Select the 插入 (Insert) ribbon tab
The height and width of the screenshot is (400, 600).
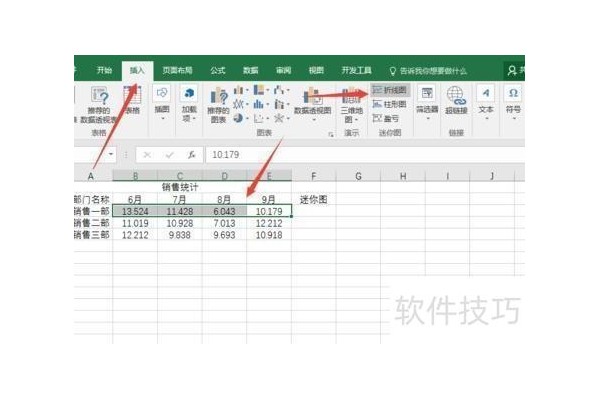pos(137,70)
